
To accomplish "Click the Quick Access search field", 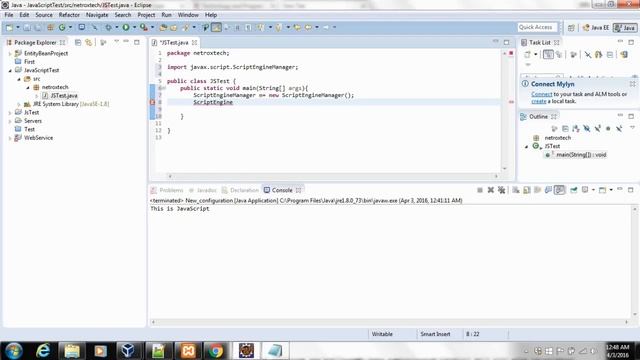I will (x=537, y=27).
